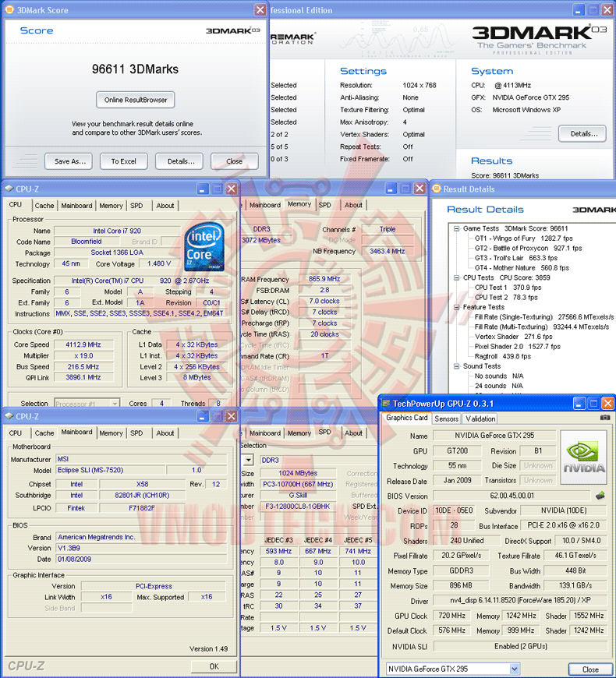This screenshot has width=616, height=678.
Task: Click the Eclipse SLI (MS-7520) model field
Action: (110, 470)
